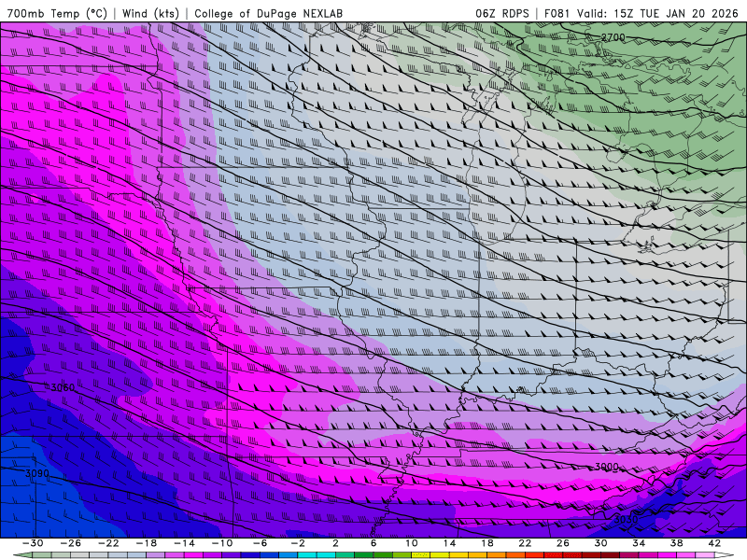This screenshot has height=560, width=747.
Task: Click the '700mb Temp (°C)' title text
Action: [57, 13]
